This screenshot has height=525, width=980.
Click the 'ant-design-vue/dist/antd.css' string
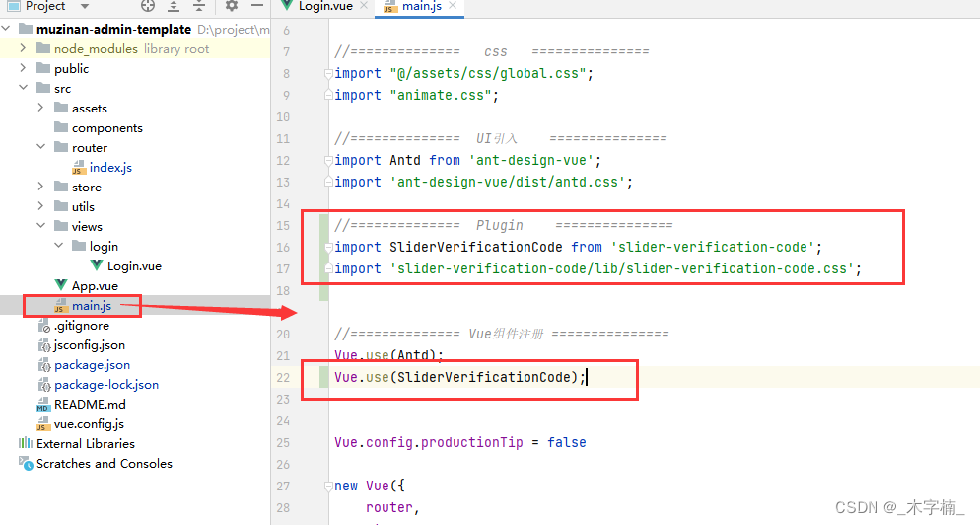pyautogui.click(x=508, y=183)
